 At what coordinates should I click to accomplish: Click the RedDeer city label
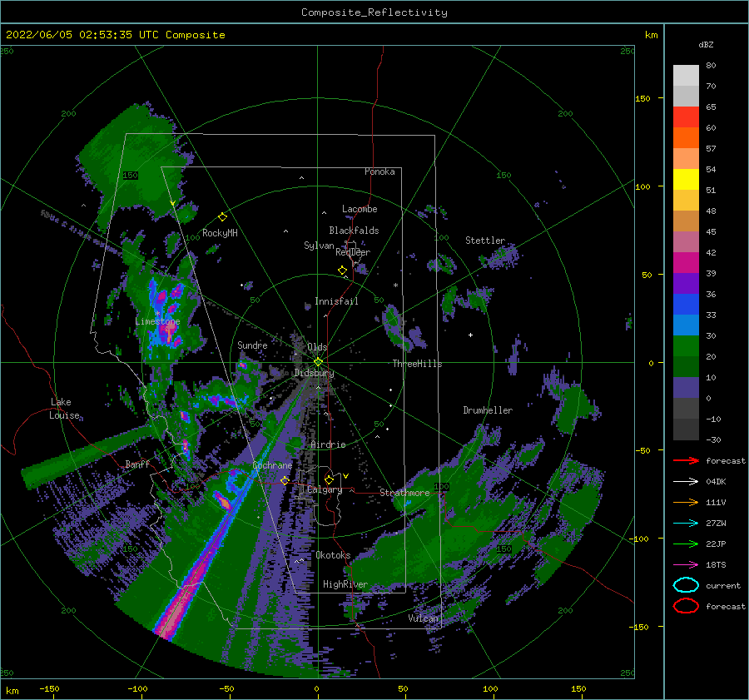353,252
